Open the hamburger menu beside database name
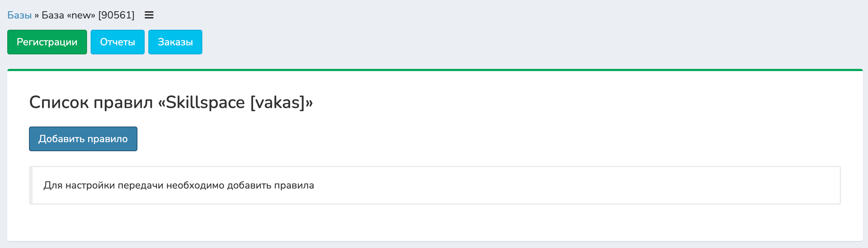Image resolution: width=868 pixels, height=248 pixels. [x=149, y=15]
